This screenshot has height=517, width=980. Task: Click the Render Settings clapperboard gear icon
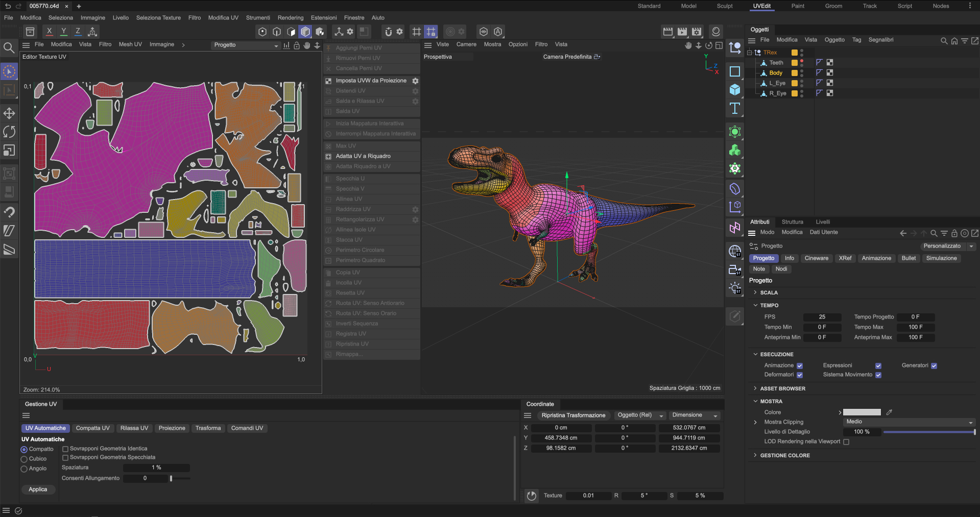pos(697,32)
